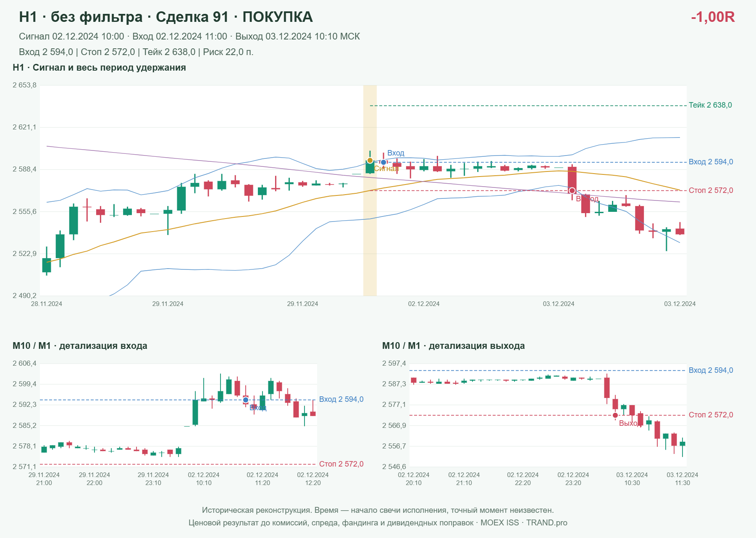Screen dimensions: 756x538
Task: Click the blue entry dot in entry detail chart
Action: point(246,400)
